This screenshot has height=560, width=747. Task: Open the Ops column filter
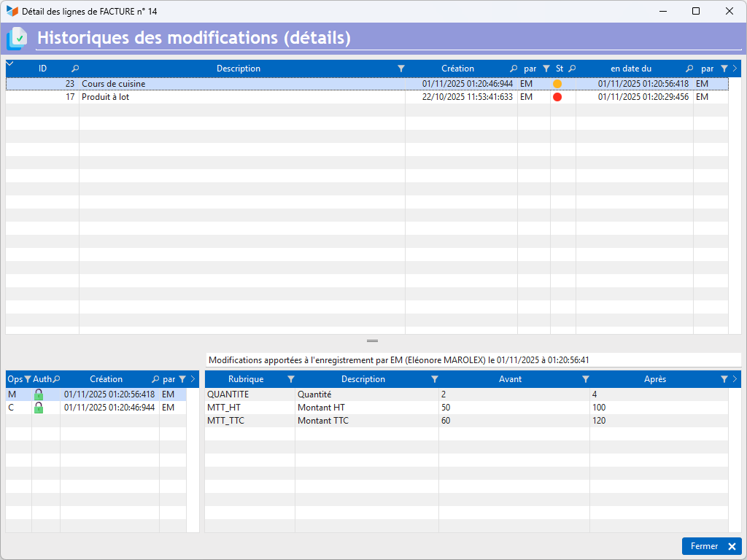click(28, 379)
